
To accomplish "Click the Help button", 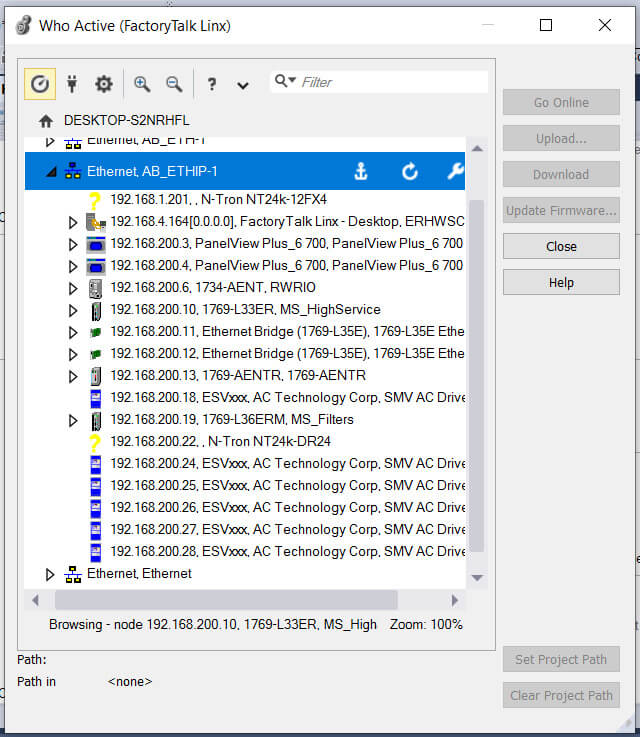I will tap(561, 283).
